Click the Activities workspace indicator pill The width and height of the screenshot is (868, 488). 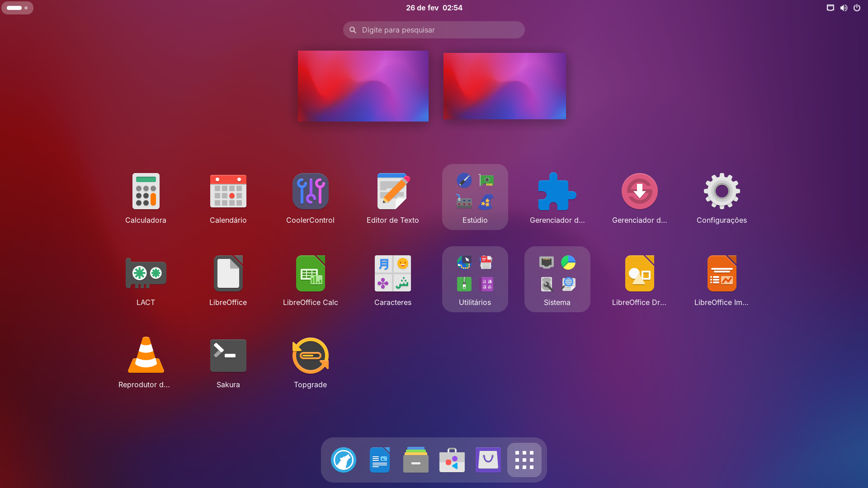click(x=17, y=8)
